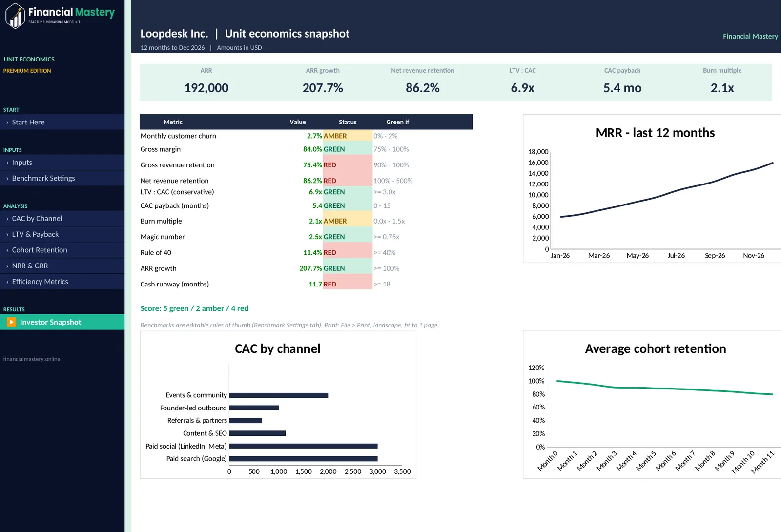781x532 pixels.
Task: Select the Gross revenue retention value 75.4%
Action: [312, 165]
